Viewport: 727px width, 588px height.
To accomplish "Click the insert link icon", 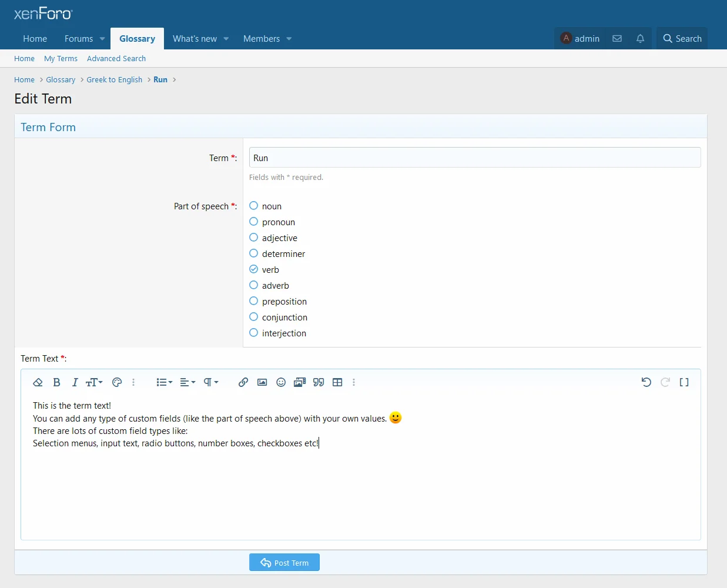I will point(243,382).
